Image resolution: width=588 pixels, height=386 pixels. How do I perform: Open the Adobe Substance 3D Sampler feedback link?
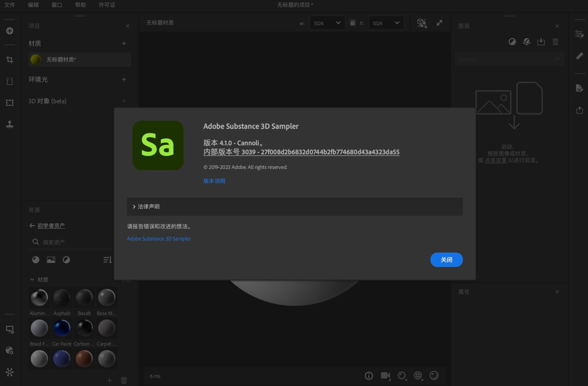point(159,239)
